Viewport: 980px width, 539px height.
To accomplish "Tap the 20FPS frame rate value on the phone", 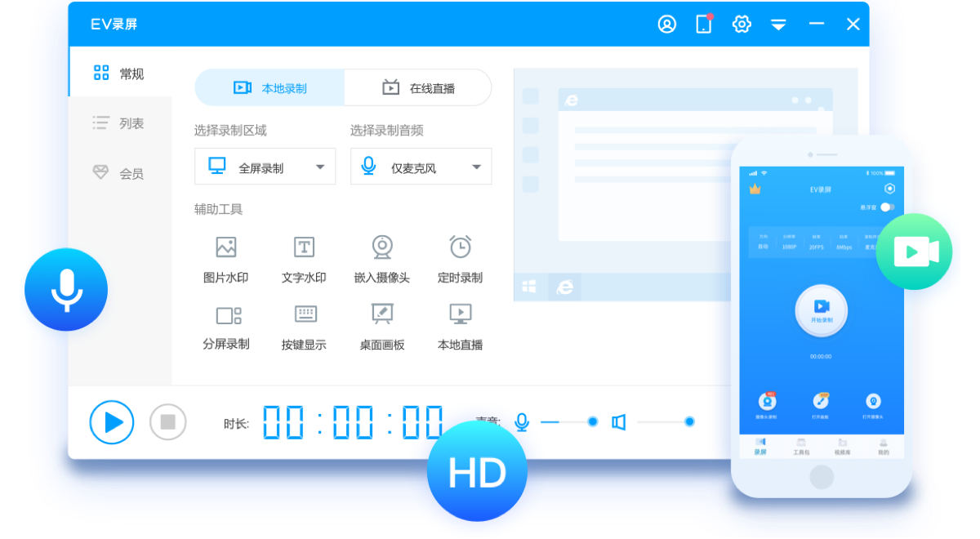I will coord(817,247).
